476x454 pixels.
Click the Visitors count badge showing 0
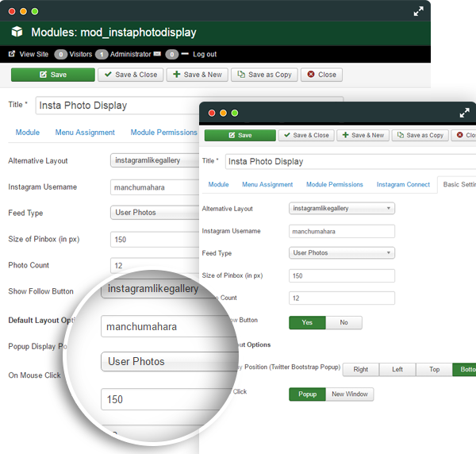pyautogui.click(x=61, y=54)
